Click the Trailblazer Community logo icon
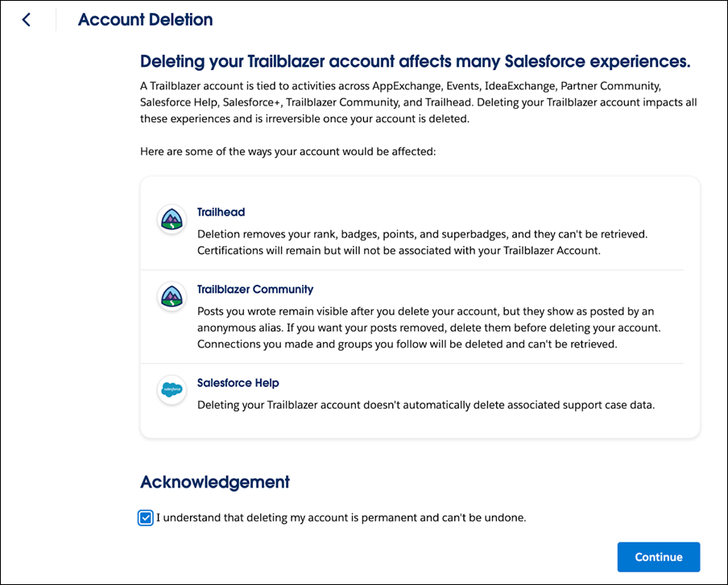This screenshot has height=585, width=728. pos(172,297)
